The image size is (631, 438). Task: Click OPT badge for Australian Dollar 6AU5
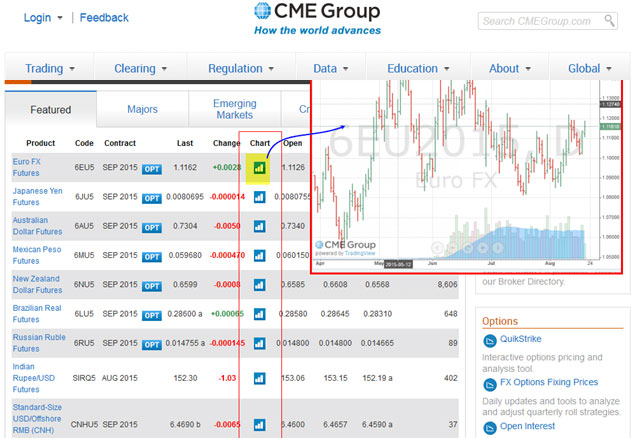(x=152, y=228)
